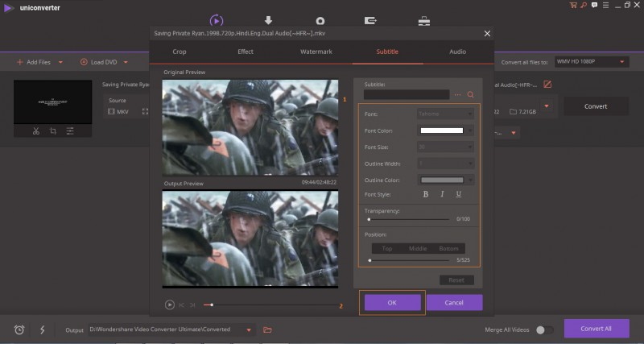This screenshot has height=344, width=644.
Task: Switch to the Audio tab
Action: (x=457, y=52)
